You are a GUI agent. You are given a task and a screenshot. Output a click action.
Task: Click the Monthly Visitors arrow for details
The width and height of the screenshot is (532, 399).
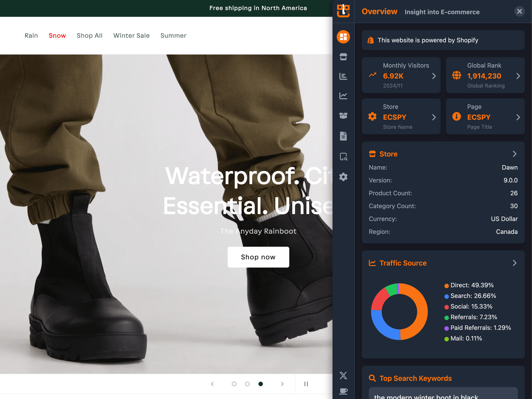coord(434,75)
